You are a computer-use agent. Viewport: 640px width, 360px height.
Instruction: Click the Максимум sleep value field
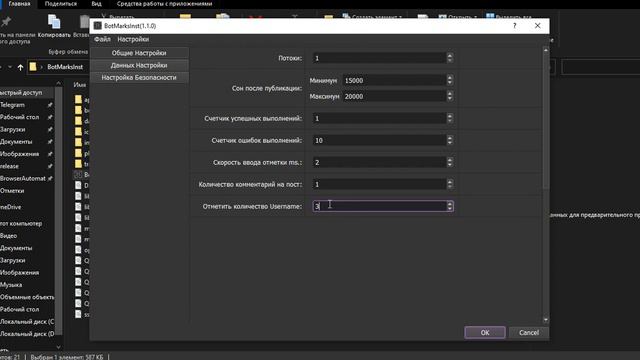[x=393, y=96]
